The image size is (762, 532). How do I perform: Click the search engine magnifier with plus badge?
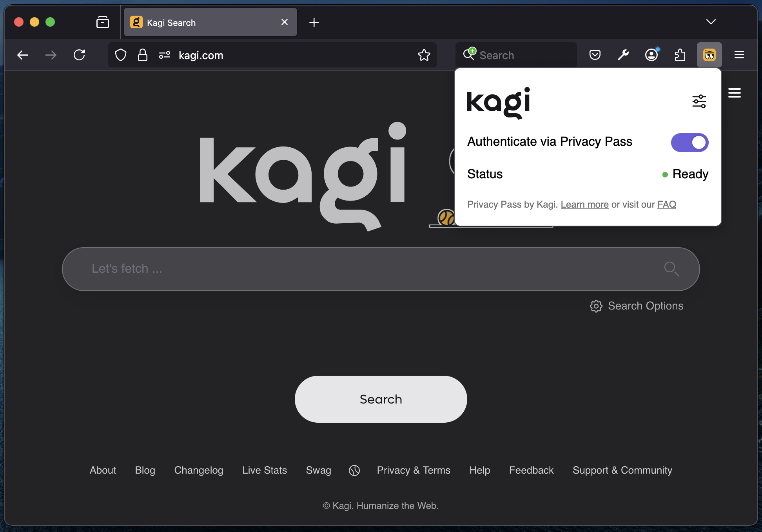470,54
